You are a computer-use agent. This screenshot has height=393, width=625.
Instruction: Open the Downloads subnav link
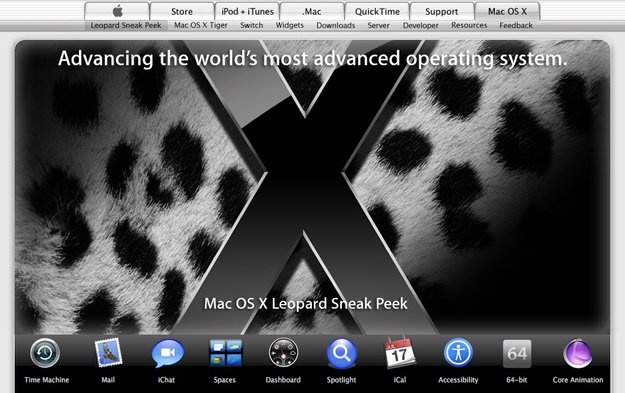pyautogui.click(x=336, y=25)
